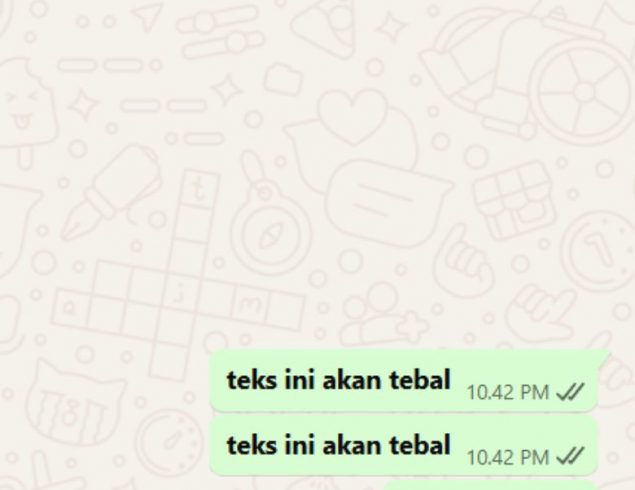Select the first "teks ini akan tebal" message

click(404, 381)
